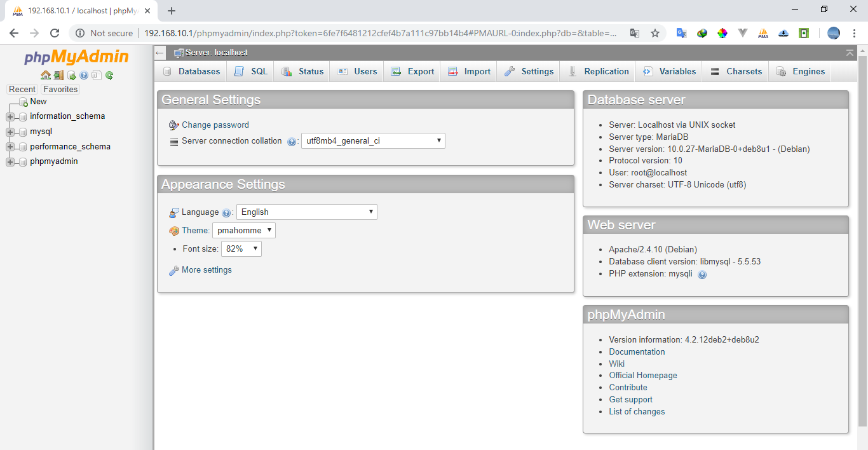Viewport: 868px width, 450px height.
Task: Bookmark this page with the star icon
Action: coord(655,33)
